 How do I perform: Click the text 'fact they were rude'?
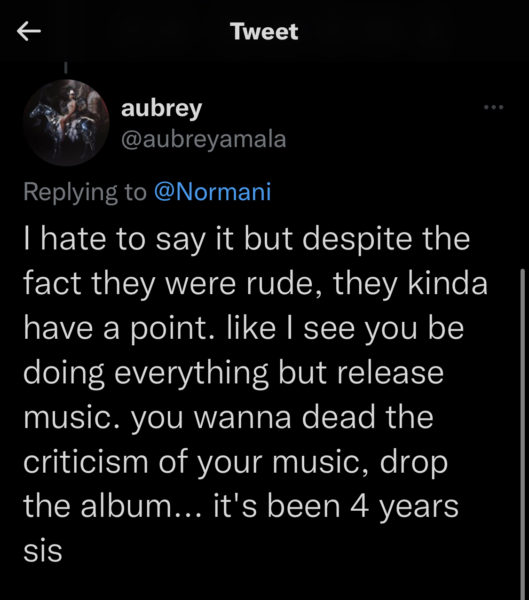[x=168, y=284]
